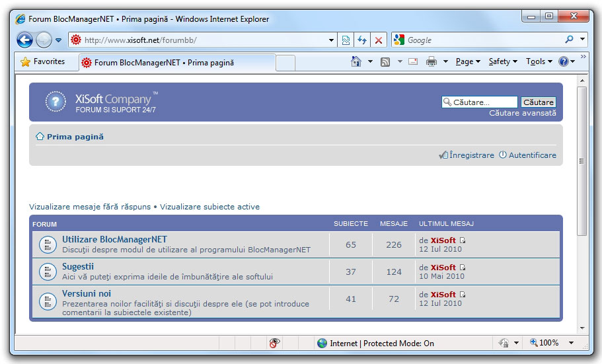This screenshot has width=602, height=364.
Task: Click the Căutare search button
Action: coord(539,102)
